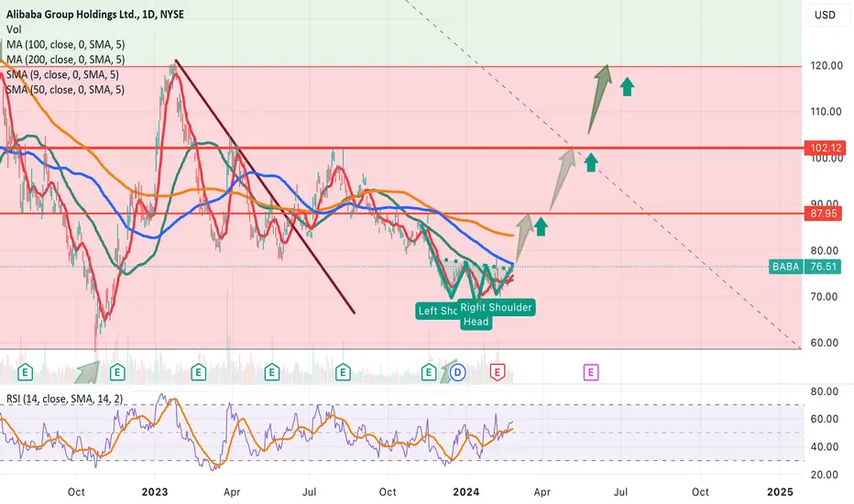Viewport: 854px width, 504px height.
Task: Open the USD currency selector
Action: 825,15
